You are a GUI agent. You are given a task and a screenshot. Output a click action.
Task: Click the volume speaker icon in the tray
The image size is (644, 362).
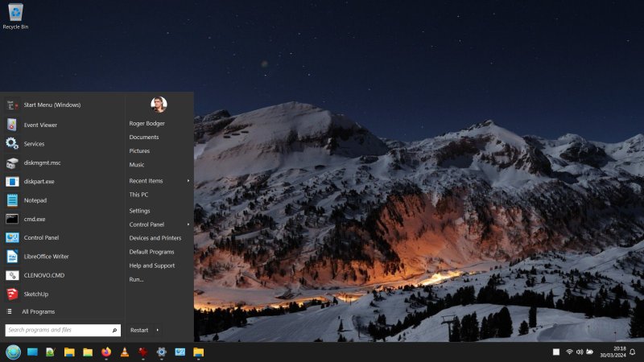pos(580,352)
